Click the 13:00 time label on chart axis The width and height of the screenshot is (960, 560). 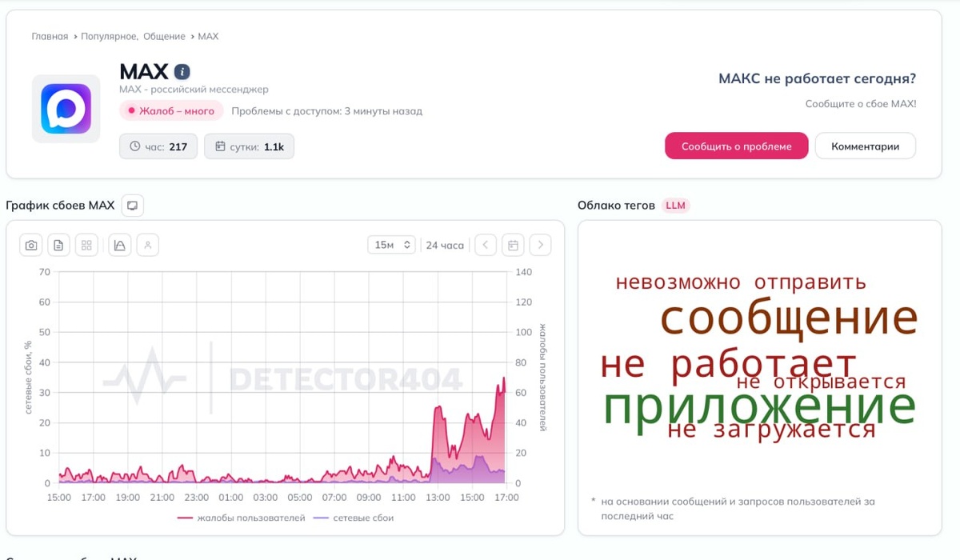(x=438, y=498)
